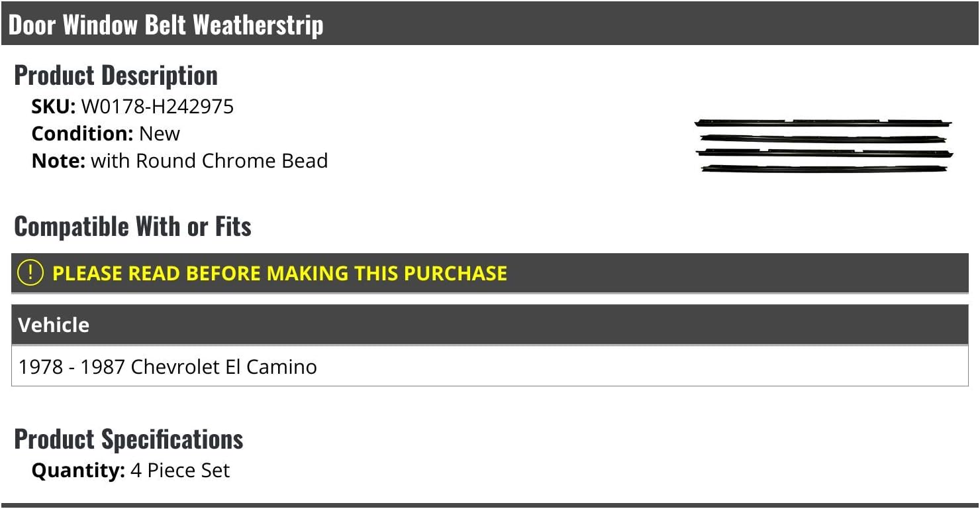Click the bottom weatherstrip piece in image

pyautogui.click(x=824, y=169)
